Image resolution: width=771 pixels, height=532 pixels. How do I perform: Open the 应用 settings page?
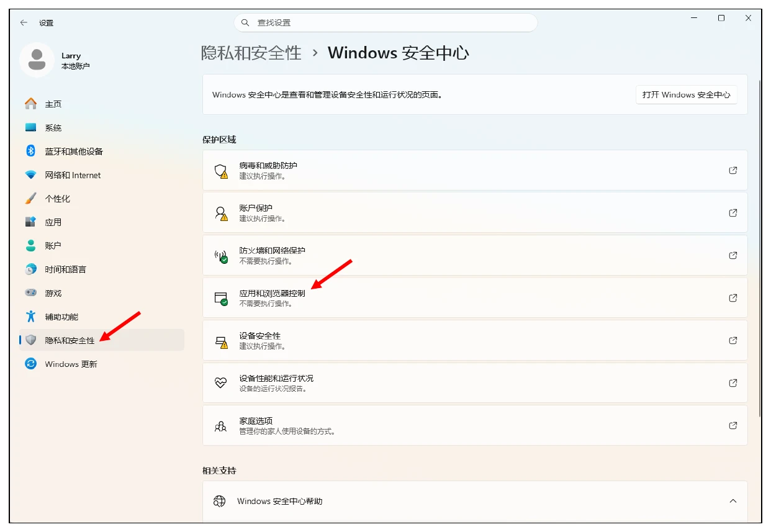pos(102,222)
